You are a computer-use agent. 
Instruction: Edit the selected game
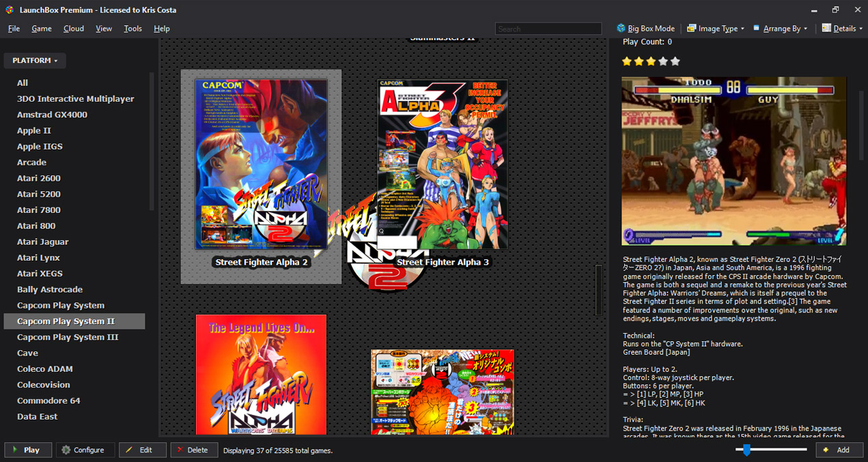(143, 450)
